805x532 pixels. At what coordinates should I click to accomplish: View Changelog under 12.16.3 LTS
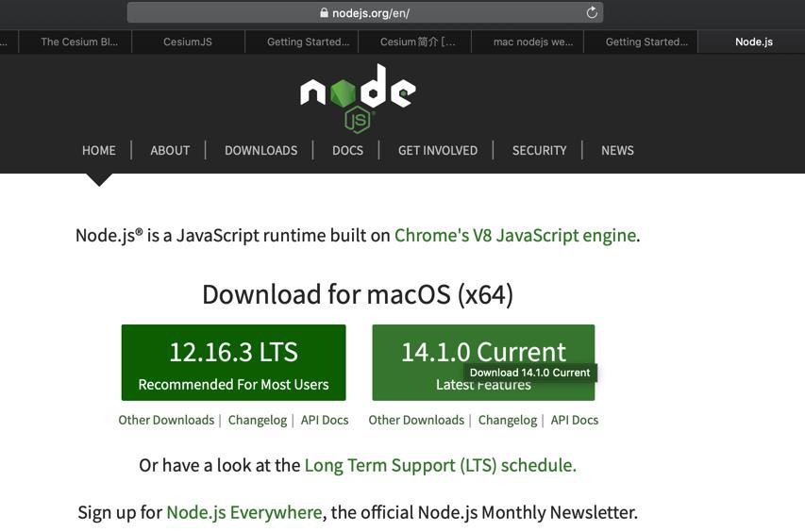pyautogui.click(x=258, y=420)
